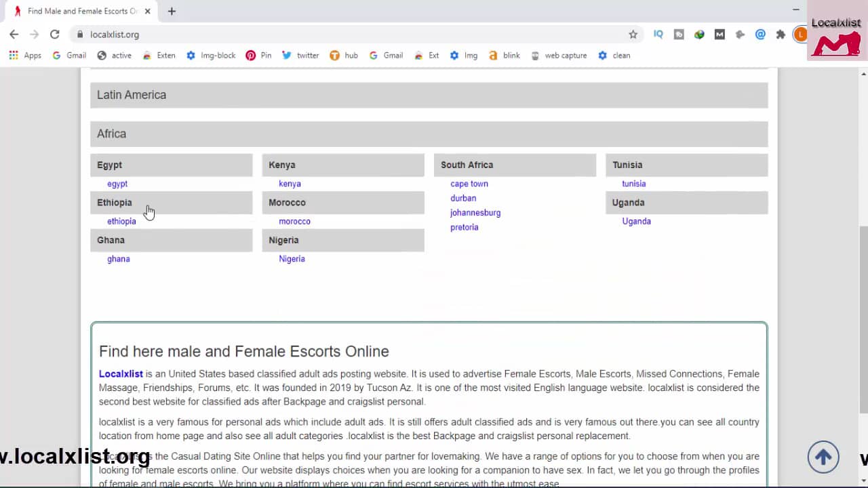Open the pretoria link
This screenshot has width=868, height=488.
click(465, 227)
